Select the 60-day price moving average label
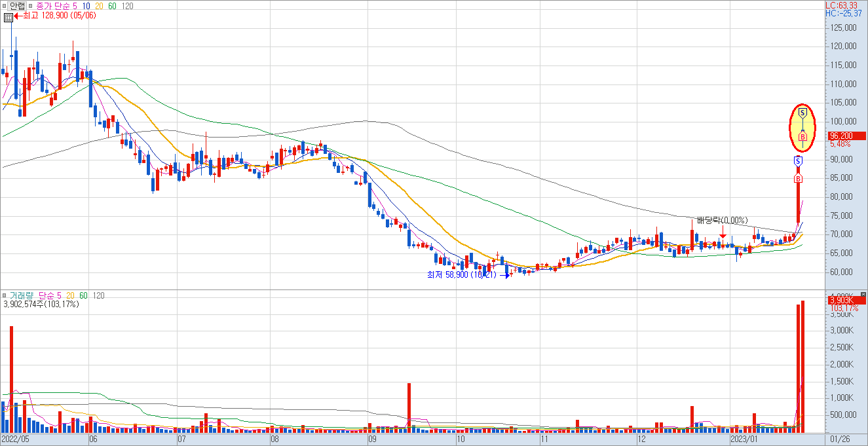Image resolution: width=868 pixels, height=446 pixels. 113,6
